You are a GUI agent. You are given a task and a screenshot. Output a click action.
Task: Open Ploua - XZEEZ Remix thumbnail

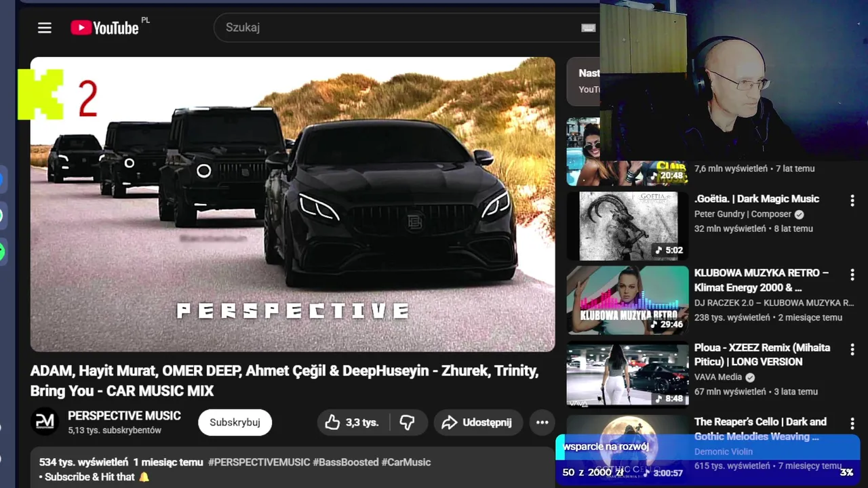click(627, 374)
